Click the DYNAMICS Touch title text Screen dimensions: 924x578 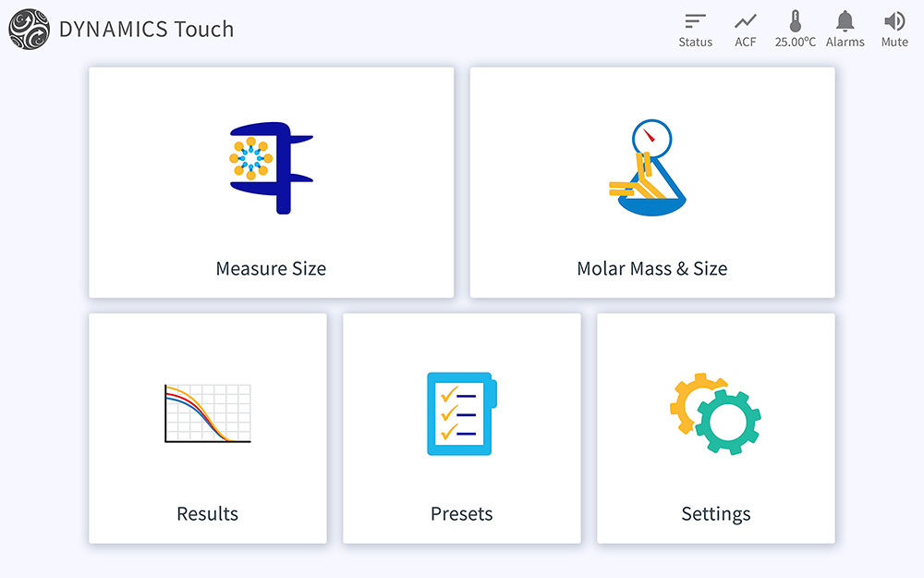click(146, 29)
